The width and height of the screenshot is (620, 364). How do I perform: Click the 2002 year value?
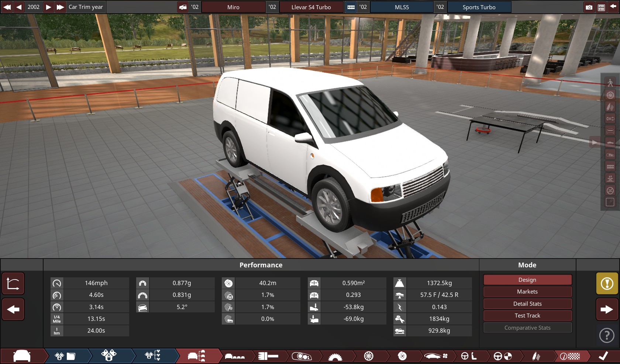click(34, 7)
